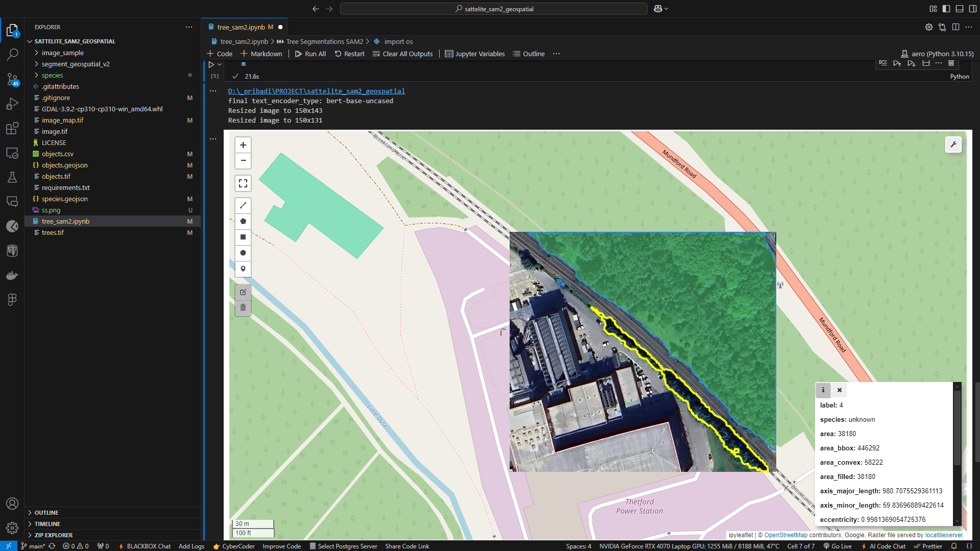Open the map wrench settings control
Viewport: 980px width, 551px height.
pyautogui.click(x=953, y=145)
